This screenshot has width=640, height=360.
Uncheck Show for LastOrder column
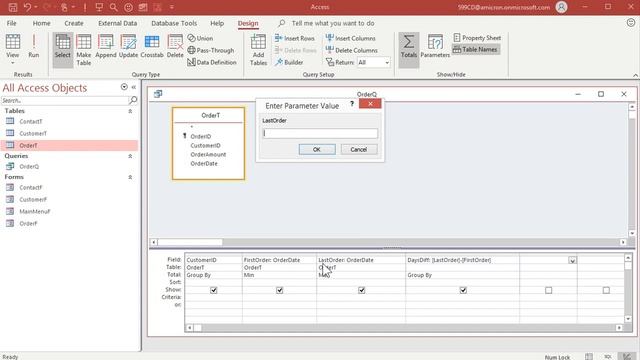tap(362, 290)
